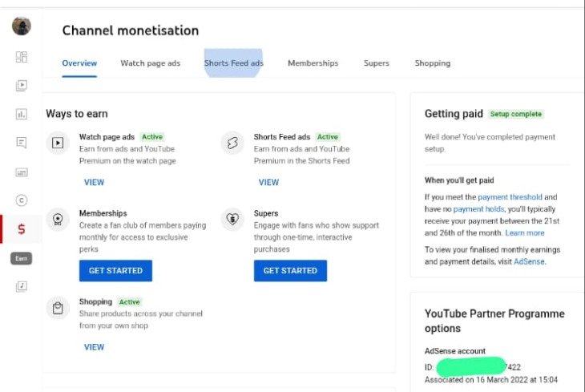Click the Memberships title in Ways to earn
Image resolution: width=585 pixels, height=392 pixels.
pyautogui.click(x=103, y=213)
